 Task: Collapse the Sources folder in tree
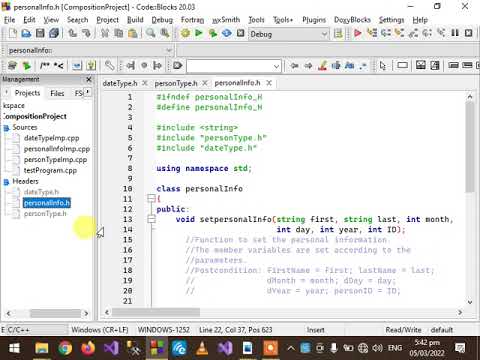coord(6,128)
